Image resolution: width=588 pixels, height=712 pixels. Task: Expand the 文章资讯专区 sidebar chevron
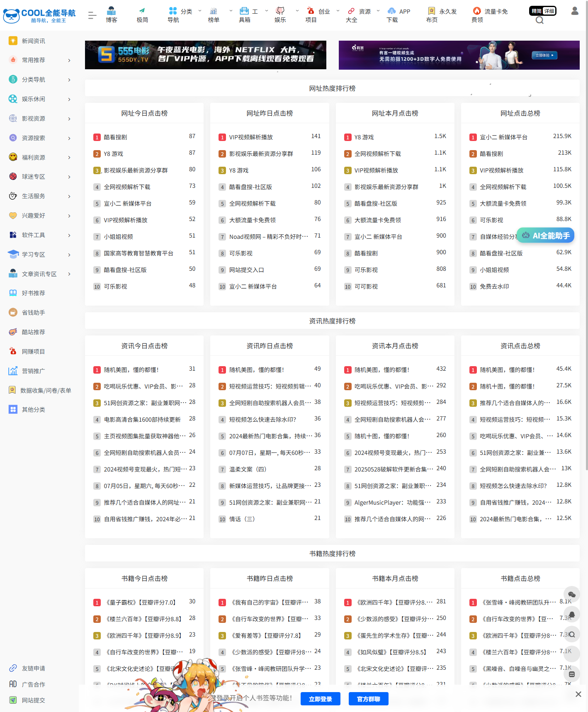(69, 274)
